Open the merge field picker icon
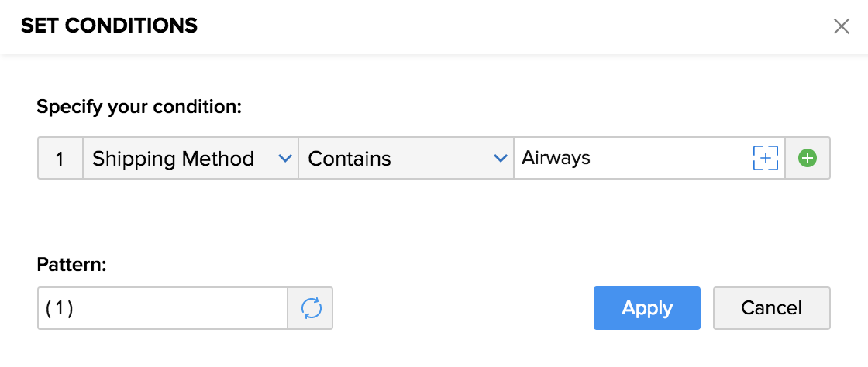Screen dimensions: 868x367 point(765,159)
